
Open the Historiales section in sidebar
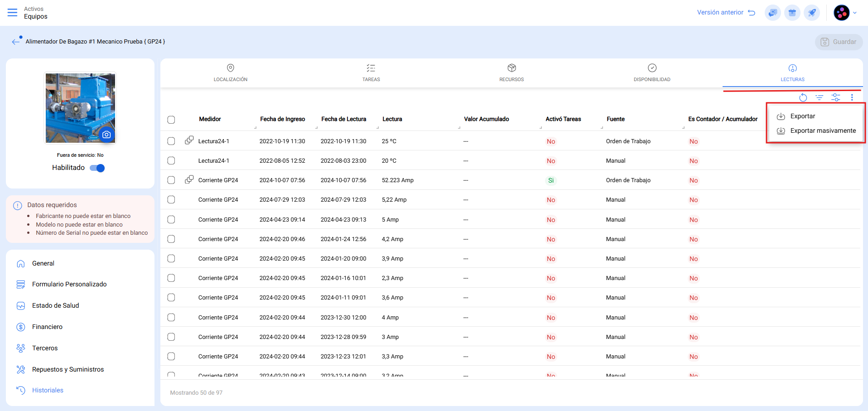[x=48, y=390]
